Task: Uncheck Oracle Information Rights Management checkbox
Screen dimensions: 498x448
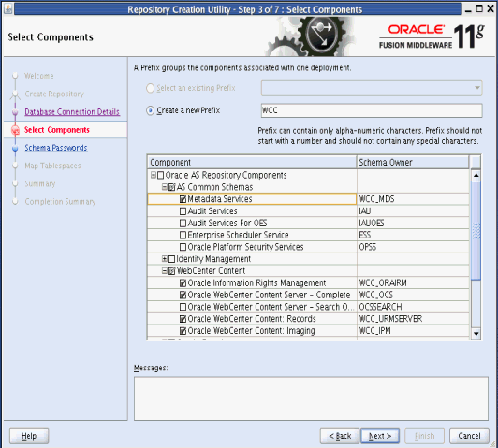Action: 183,283
